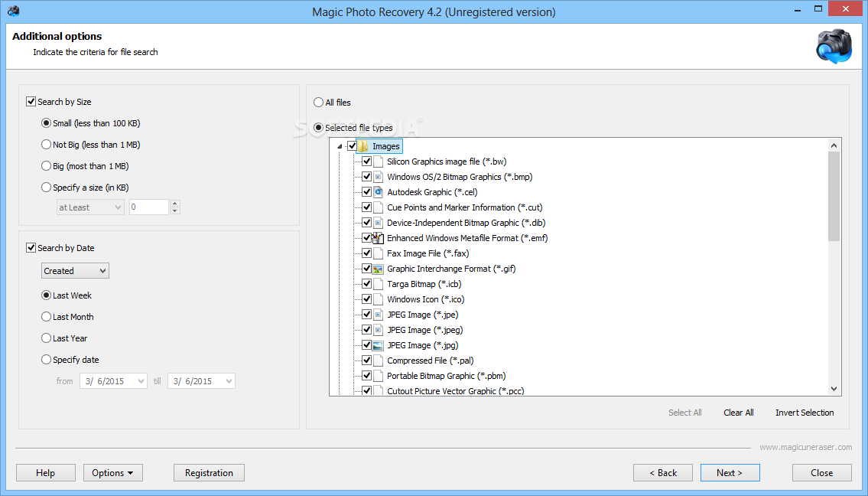Click the Close button at bottom
Image resolution: width=868 pixels, height=496 pixels.
click(x=821, y=473)
